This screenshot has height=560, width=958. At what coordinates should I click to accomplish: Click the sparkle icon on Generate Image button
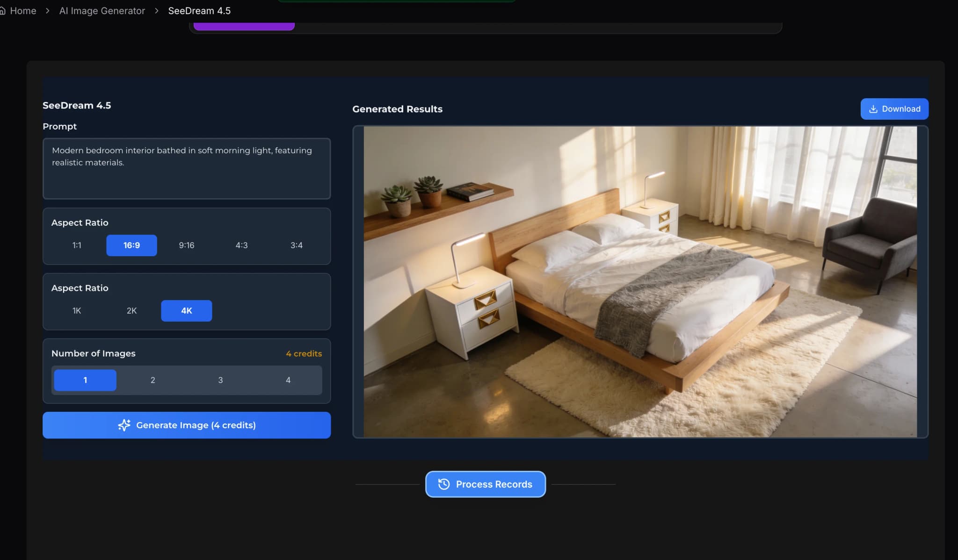124,425
